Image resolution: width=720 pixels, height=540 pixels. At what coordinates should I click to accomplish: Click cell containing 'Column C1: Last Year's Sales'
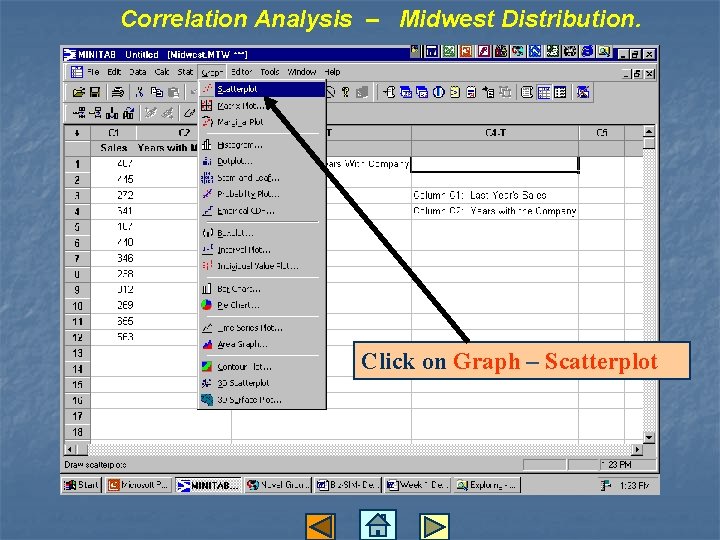pyautogui.click(x=495, y=195)
